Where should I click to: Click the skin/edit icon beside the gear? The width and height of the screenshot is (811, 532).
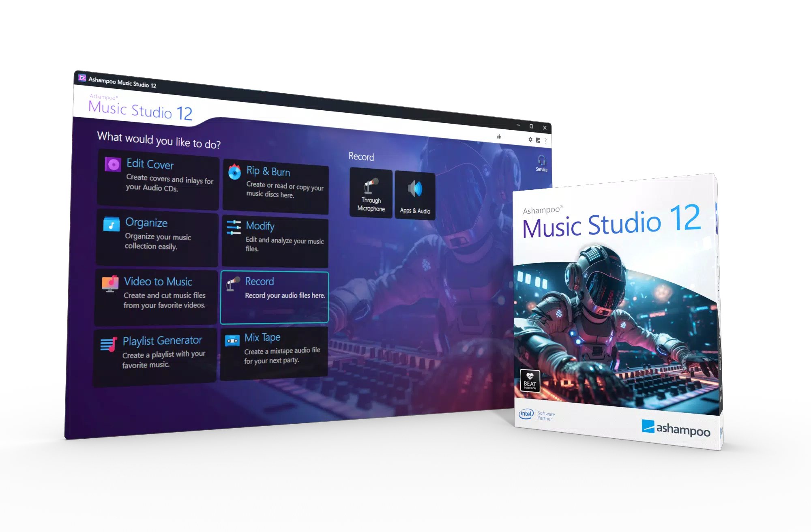pos(538,140)
